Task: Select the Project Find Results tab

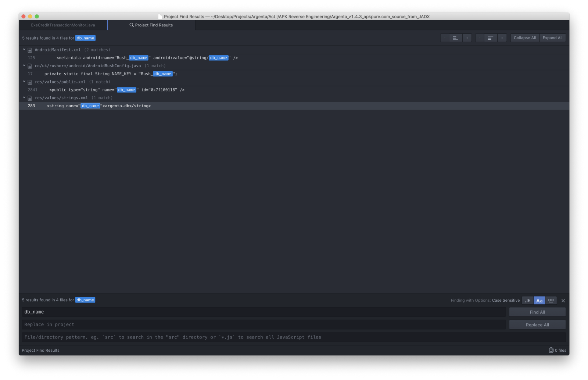Action: (x=151, y=25)
